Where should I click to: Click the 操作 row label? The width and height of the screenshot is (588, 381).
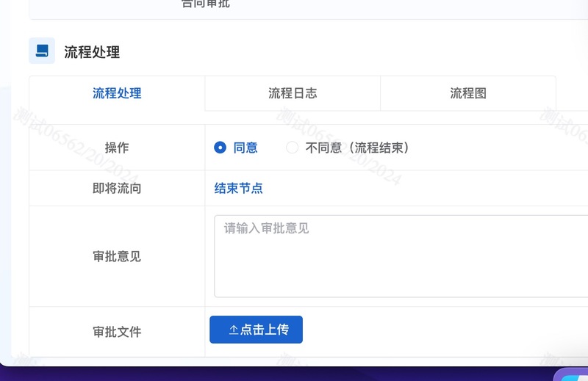point(117,148)
